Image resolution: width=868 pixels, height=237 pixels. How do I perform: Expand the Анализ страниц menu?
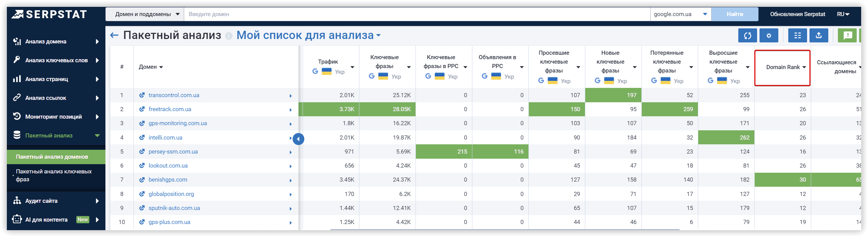click(97, 79)
